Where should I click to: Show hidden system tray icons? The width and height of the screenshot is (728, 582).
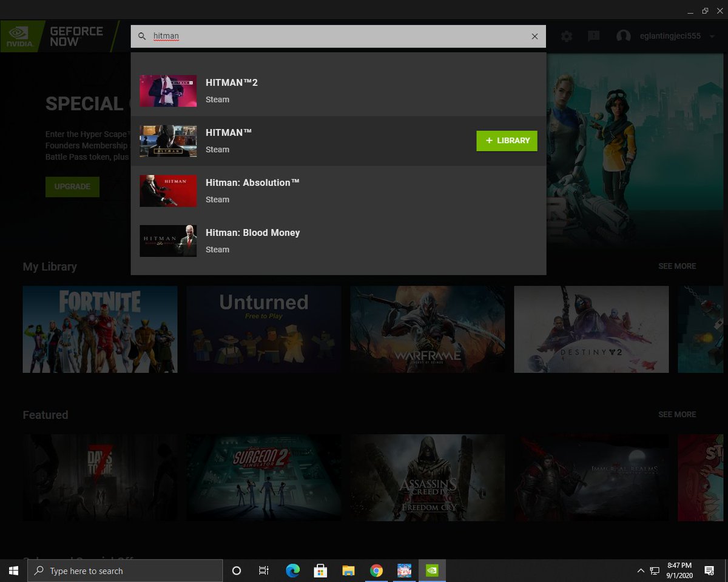tap(641, 570)
